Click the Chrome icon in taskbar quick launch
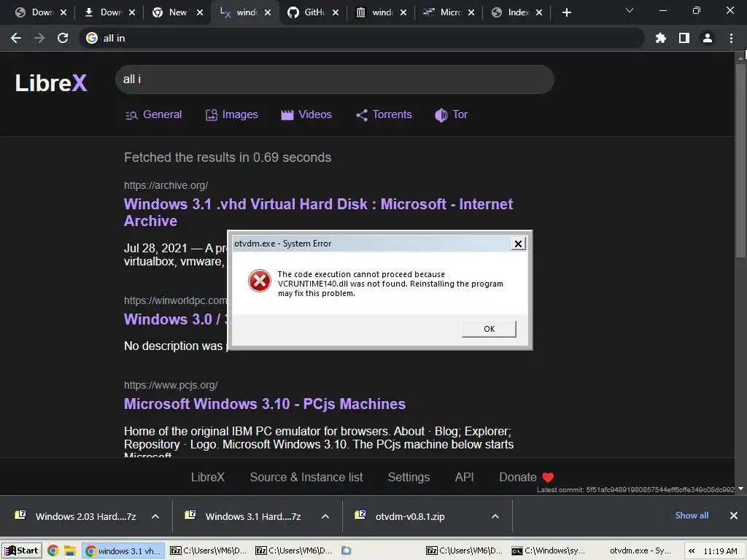 (53, 551)
